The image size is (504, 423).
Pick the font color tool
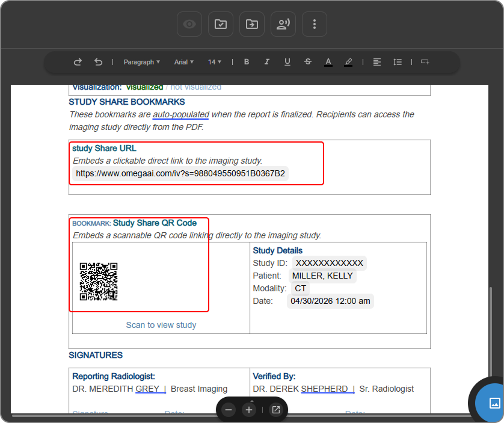(328, 62)
